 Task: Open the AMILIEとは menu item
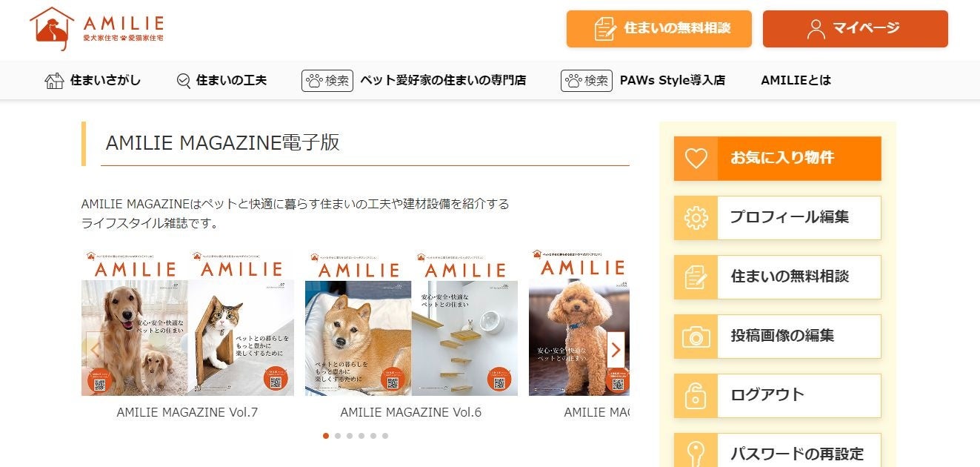tap(796, 80)
